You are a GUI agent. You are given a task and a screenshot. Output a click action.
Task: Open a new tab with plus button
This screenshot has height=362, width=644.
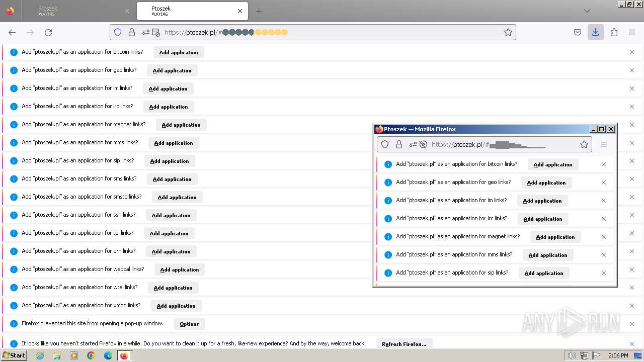pos(259,11)
